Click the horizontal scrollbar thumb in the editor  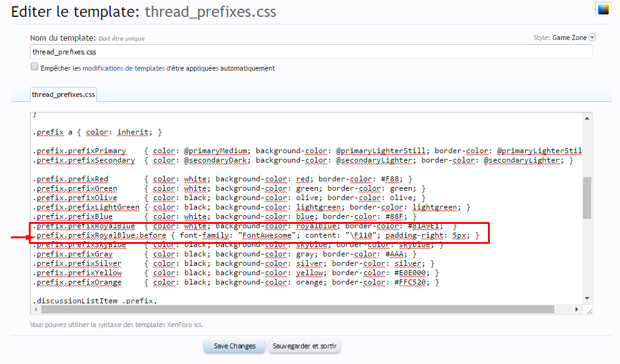coord(294,309)
